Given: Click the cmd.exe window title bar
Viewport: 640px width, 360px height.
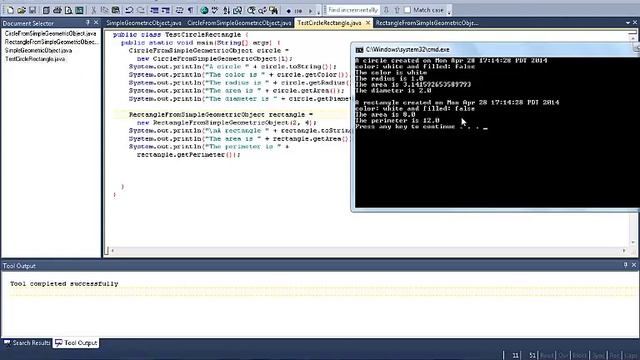Looking at the screenshot, I should (496, 49).
